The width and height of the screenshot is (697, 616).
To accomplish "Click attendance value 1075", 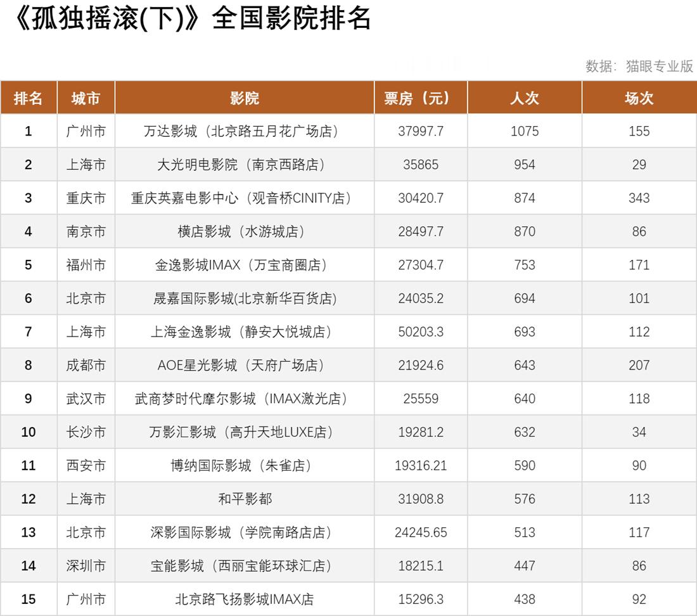I will pyautogui.click(x=525, y=131).
